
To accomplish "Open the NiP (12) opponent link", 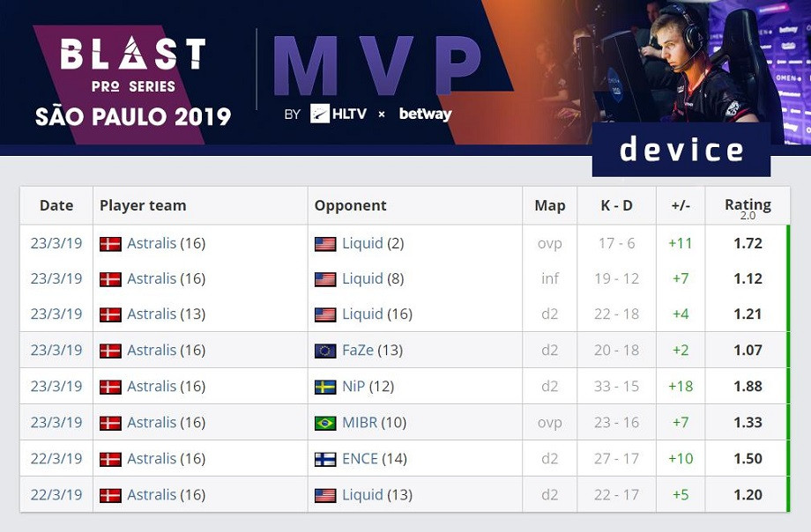I will click(368, 386).
